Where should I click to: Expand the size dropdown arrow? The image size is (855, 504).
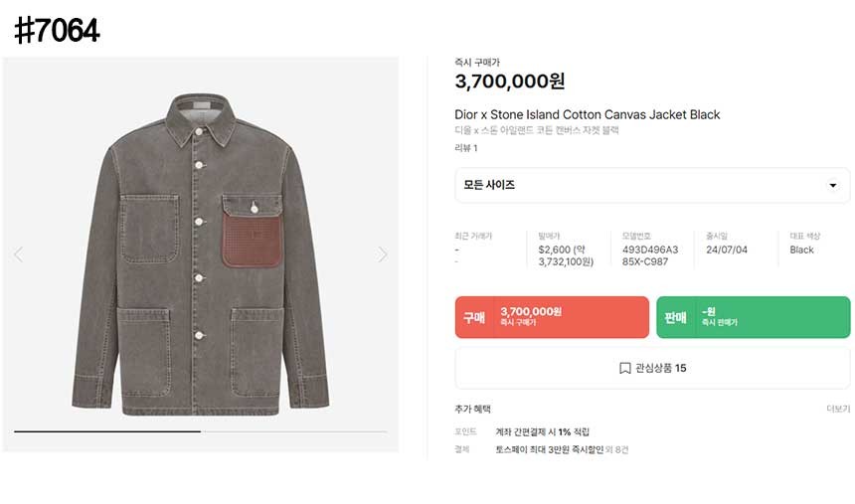pyautogui.click(x=832, y=186)
